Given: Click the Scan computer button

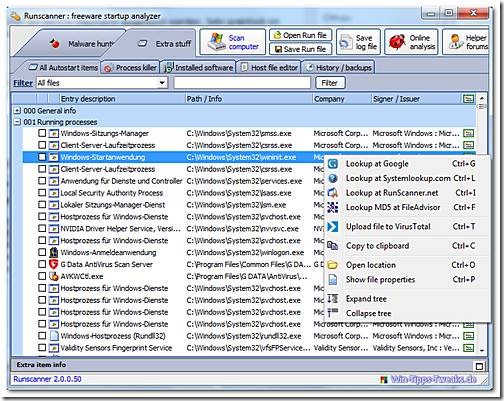Looking at the screenshot, I should (x=232, y=42).
